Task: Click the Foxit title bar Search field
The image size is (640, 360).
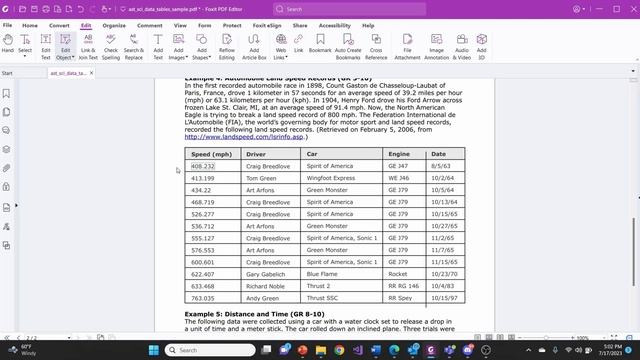Action: point(350,9)
